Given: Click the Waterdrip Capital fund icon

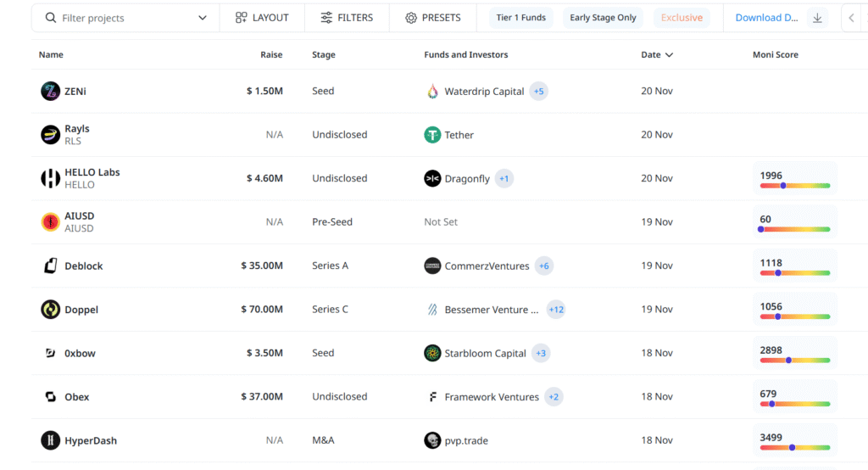Looking at the screenshot, I should 432,91.
